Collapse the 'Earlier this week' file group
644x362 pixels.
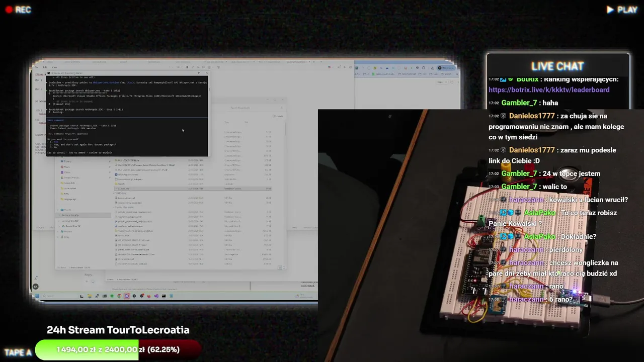point(114,207)
